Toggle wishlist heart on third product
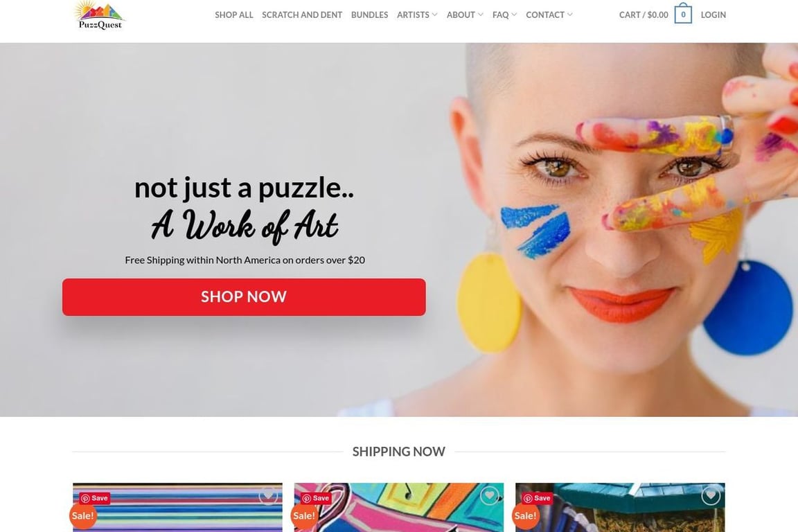 tap(711, 495)
